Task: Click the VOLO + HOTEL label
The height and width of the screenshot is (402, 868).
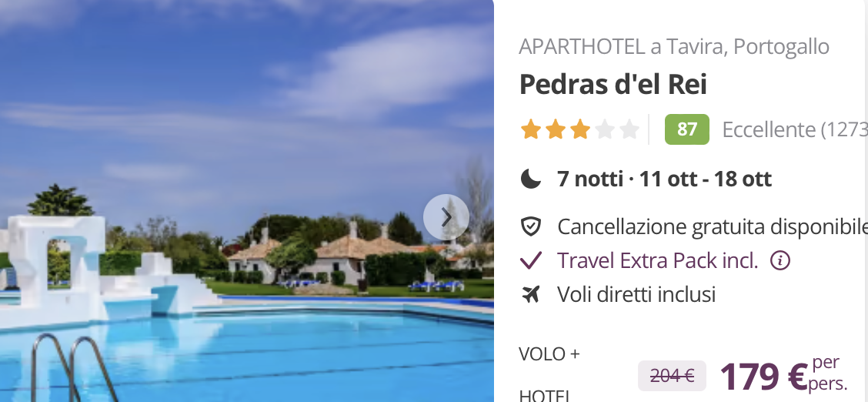Action: pos(549,374)
